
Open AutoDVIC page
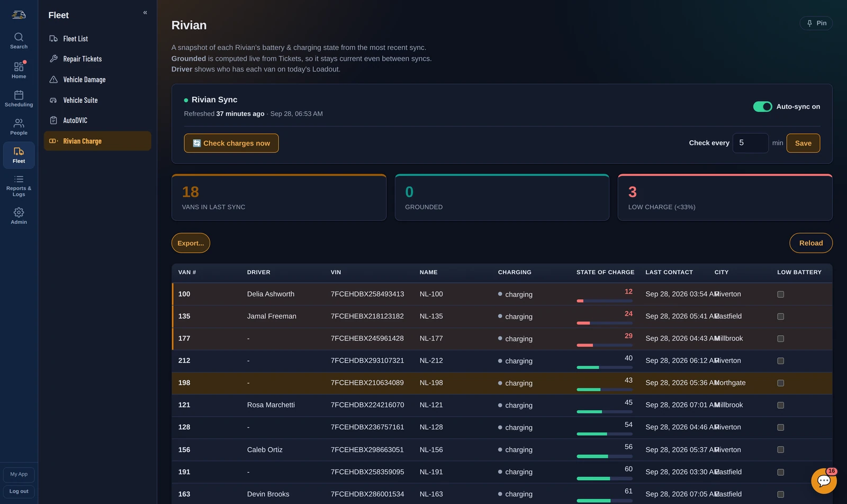pyautogui.click(x=97, y=120)
